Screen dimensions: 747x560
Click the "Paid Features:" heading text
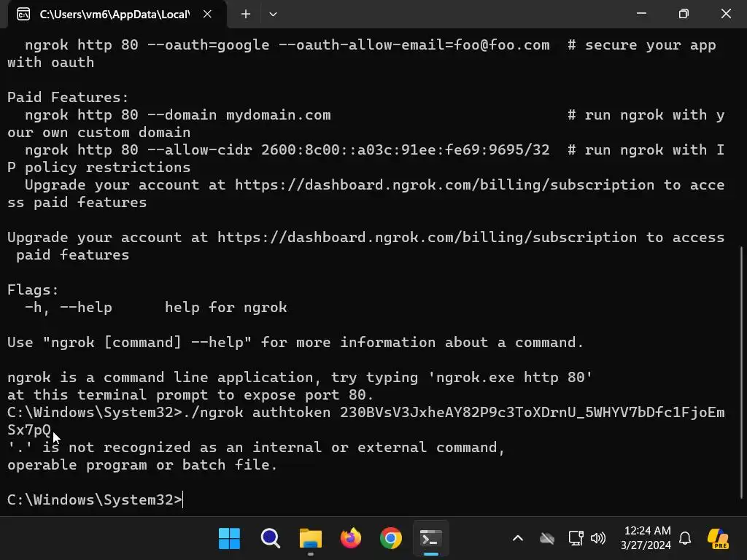click(x=68, y=97)
